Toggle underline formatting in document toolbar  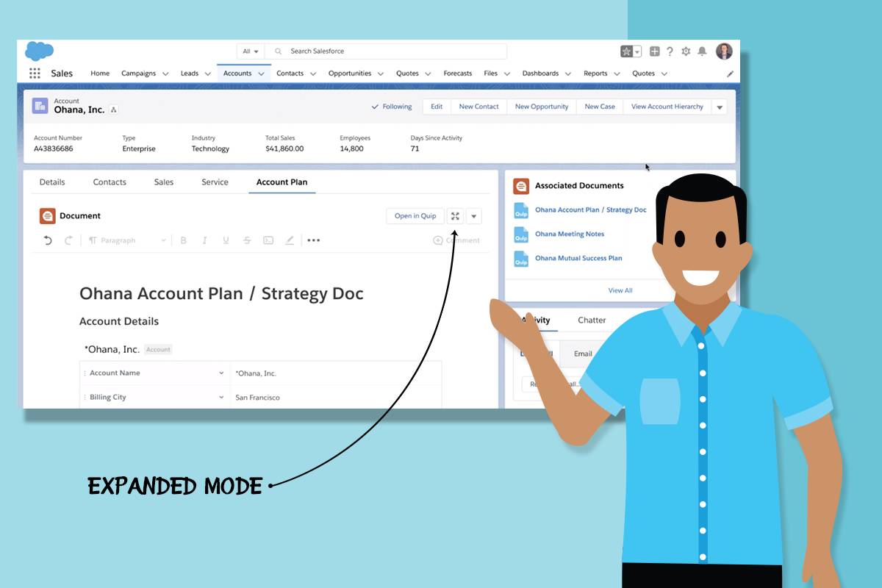(x=226, y=240)
